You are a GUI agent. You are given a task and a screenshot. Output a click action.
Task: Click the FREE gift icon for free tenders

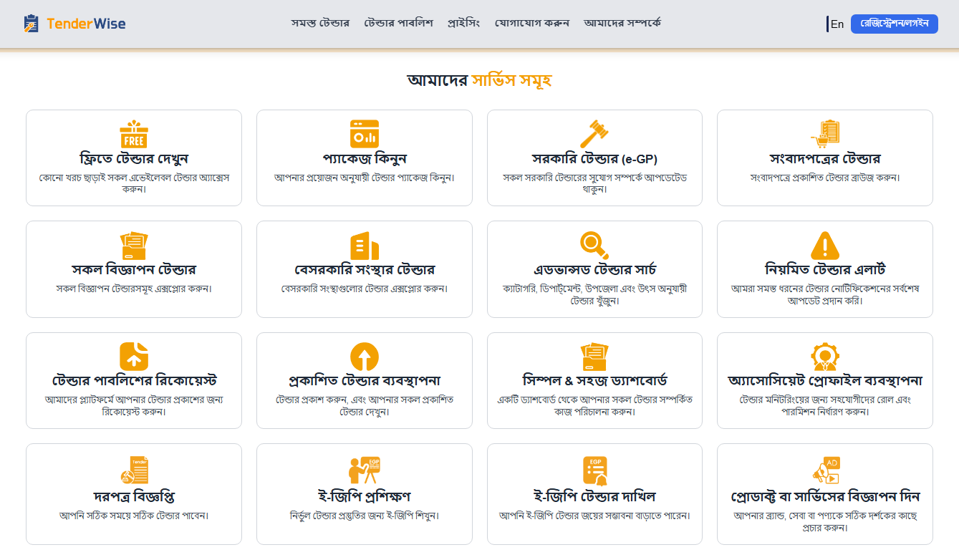[x=134, y=135]
